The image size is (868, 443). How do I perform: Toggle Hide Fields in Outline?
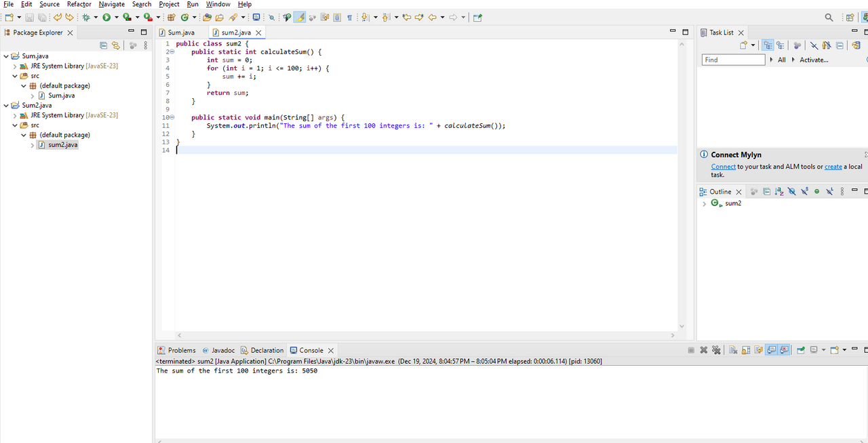coord(791,192)
